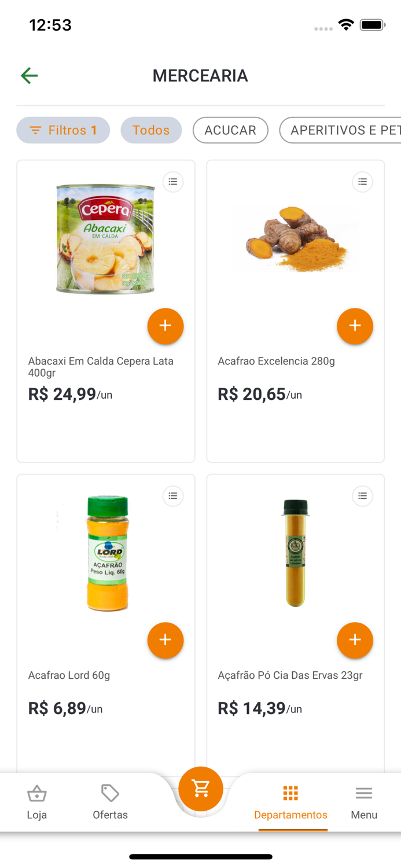Open the Filtros panel

pyautogui.click(x=62, y=130)
